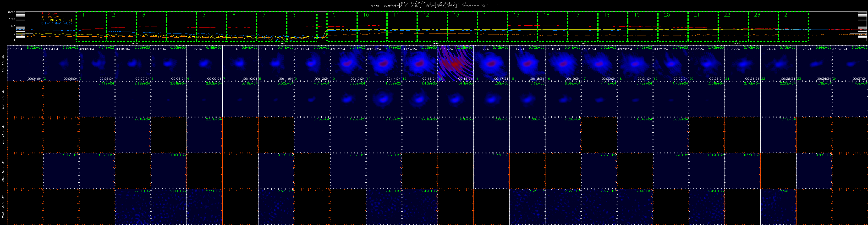Open the 3.0-6.0 keV image starting 09:13:24

click(384, 63)
